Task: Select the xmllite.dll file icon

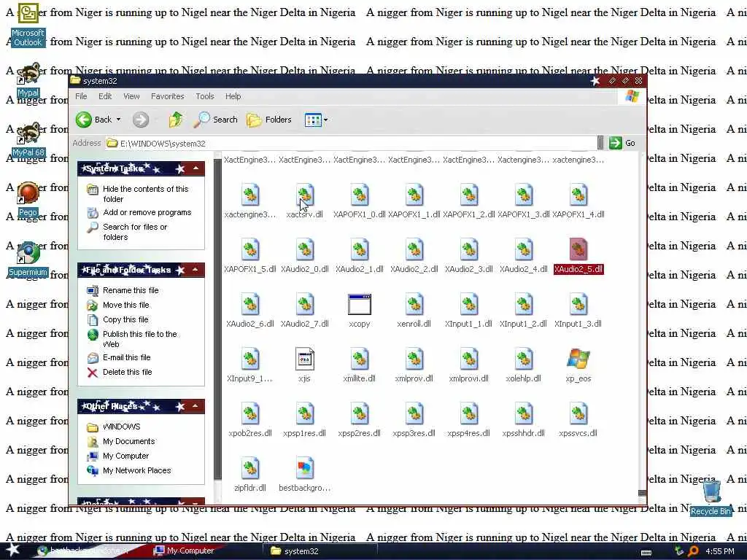Action: (359, 359)
